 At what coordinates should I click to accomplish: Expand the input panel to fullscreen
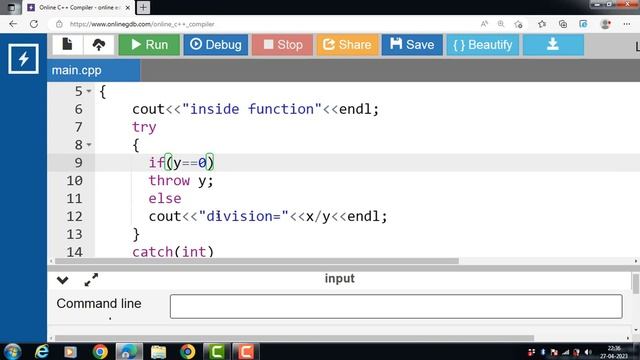click(x=91, y=280)
